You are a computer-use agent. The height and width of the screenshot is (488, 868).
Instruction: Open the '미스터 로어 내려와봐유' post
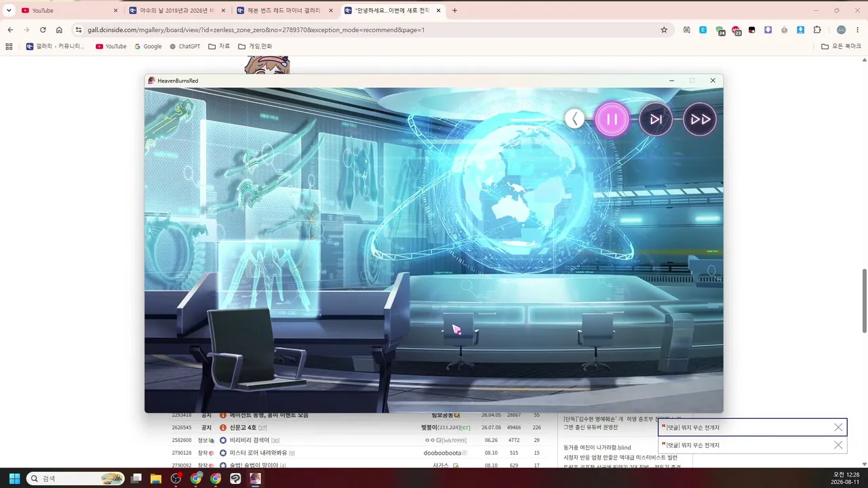[258, 453]
